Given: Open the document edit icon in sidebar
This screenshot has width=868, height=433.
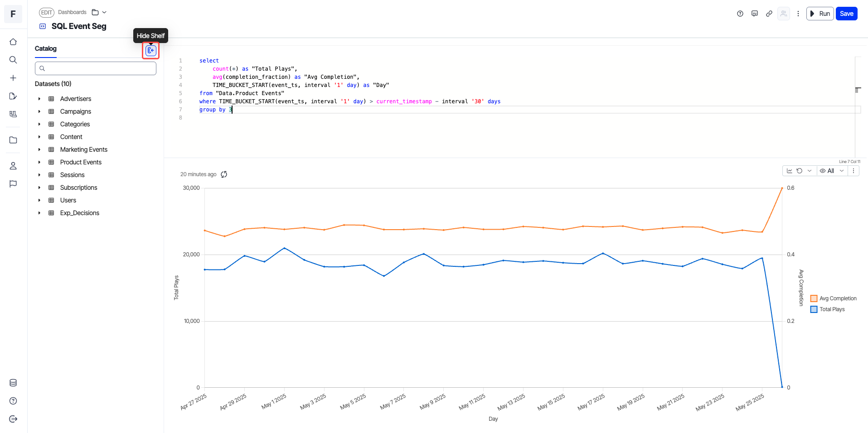Looking at the screenshot, I should click(x=13, y=96).
